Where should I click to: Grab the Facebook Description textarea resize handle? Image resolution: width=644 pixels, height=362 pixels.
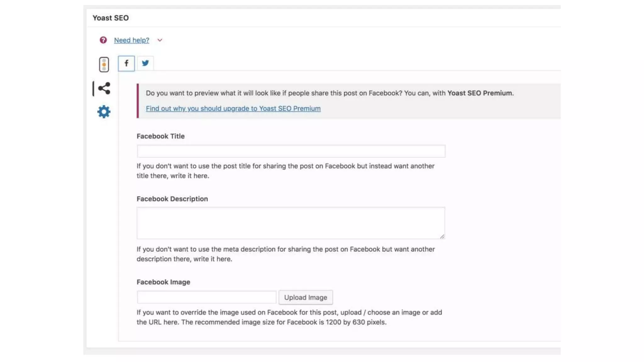442,237
